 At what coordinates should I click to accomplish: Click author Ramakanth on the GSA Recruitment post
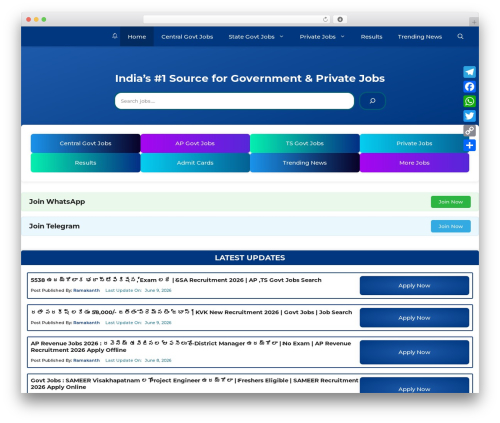pyautogui.click(x=86, y=290)
